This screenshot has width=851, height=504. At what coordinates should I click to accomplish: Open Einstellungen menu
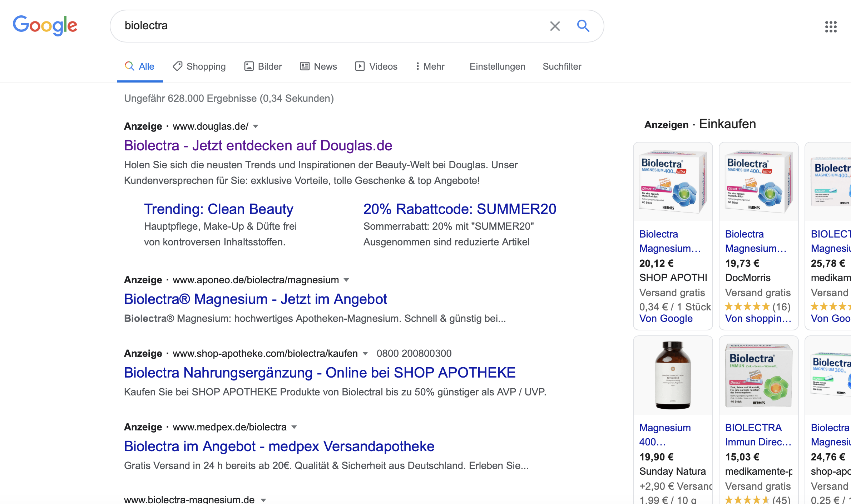[497, 66]
